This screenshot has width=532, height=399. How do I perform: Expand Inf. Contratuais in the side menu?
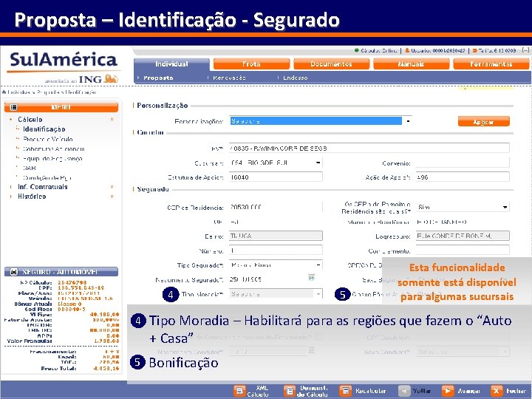(x=43, y=187)
